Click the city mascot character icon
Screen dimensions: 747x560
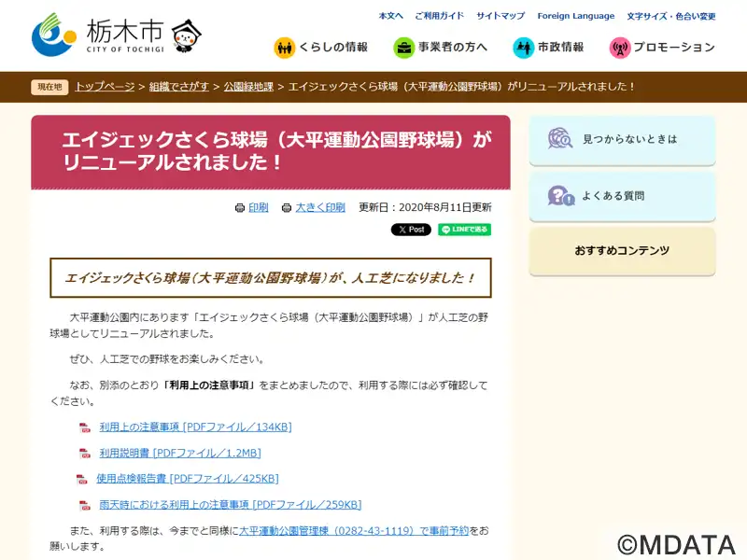(186, 35)
